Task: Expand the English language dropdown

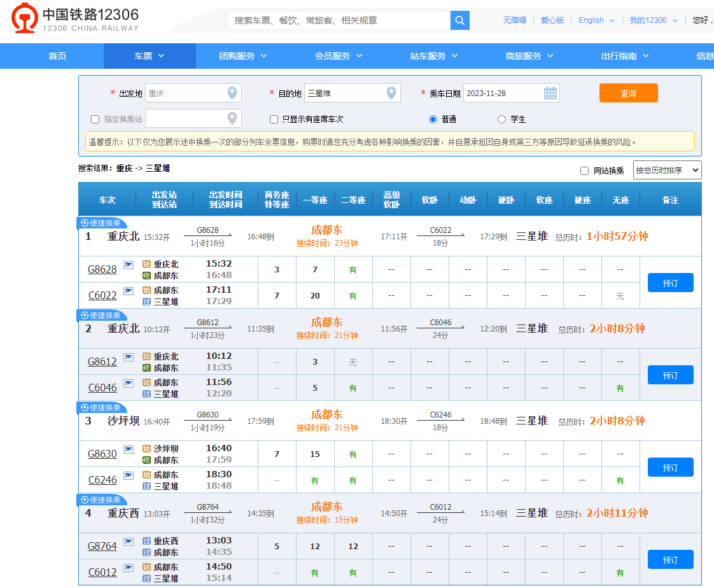Action: click(595, 20)
